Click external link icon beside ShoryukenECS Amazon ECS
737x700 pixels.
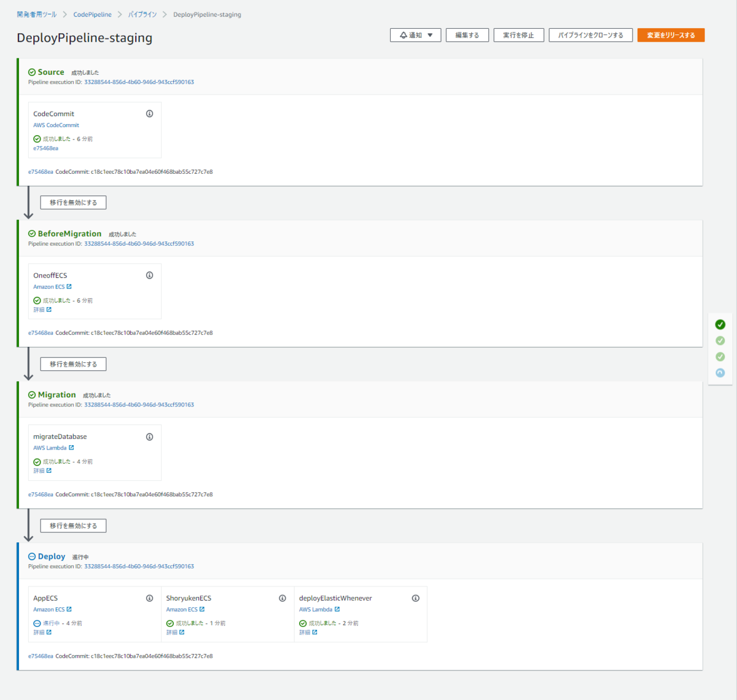202,609
